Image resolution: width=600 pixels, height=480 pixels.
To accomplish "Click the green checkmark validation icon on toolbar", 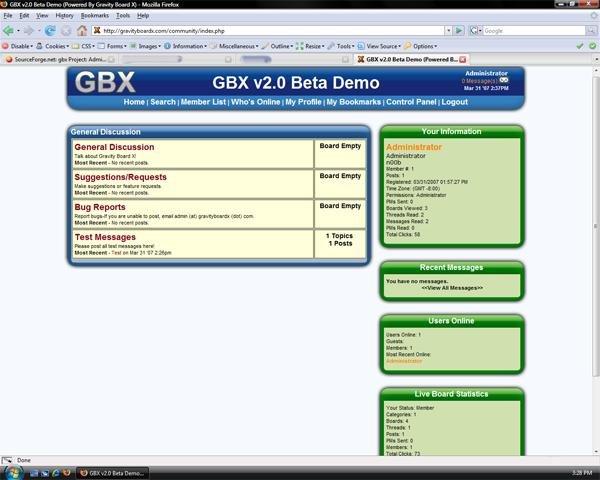I will click(x=580, y=46).
